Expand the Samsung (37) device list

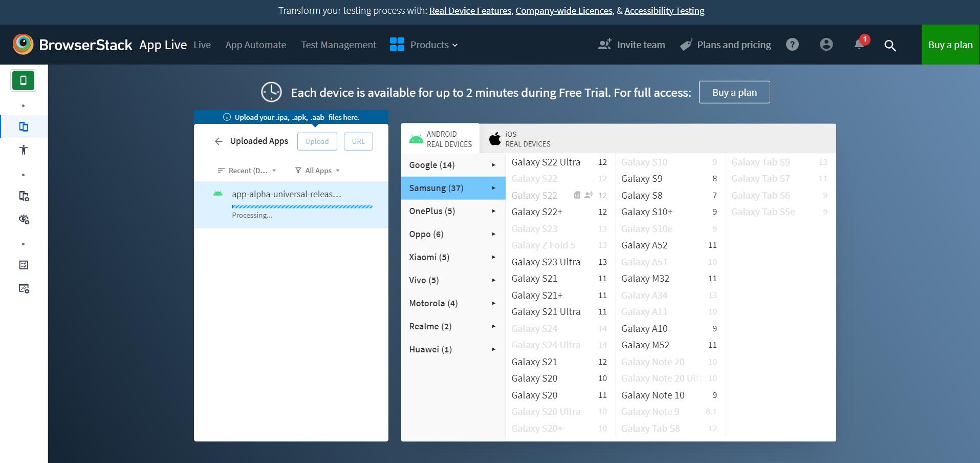tap(453, 188)
